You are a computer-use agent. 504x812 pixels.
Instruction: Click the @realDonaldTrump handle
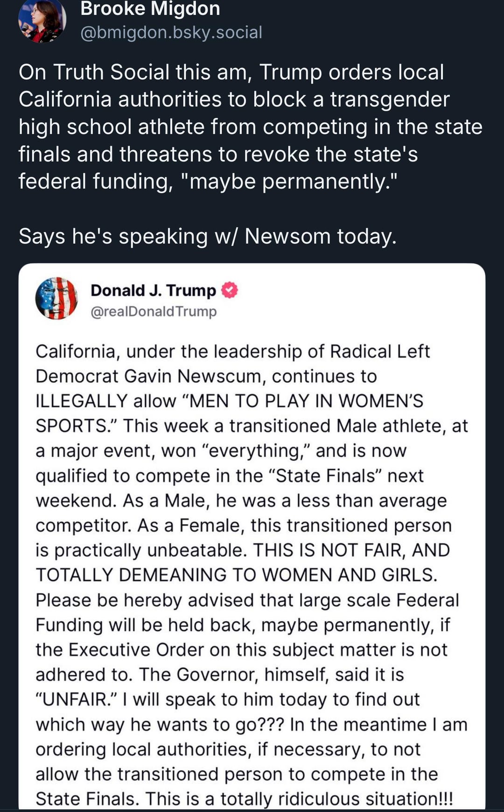[x=154, y=311]
